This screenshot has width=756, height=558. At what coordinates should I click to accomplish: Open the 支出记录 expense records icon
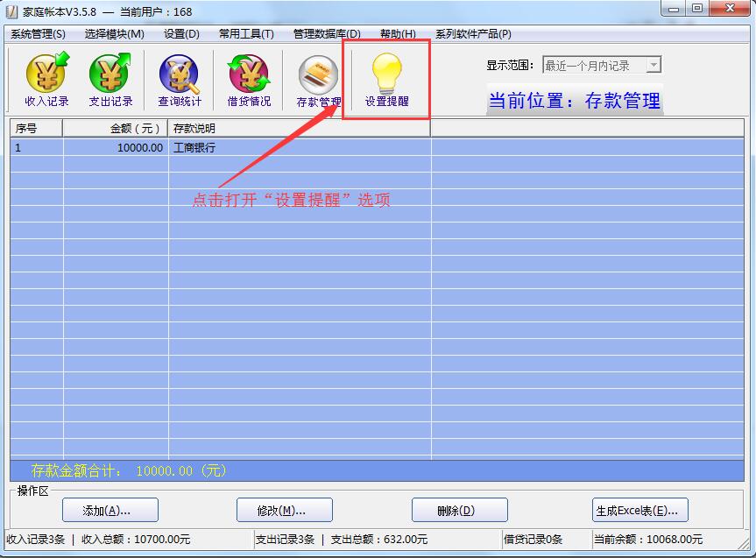[110, 80]
